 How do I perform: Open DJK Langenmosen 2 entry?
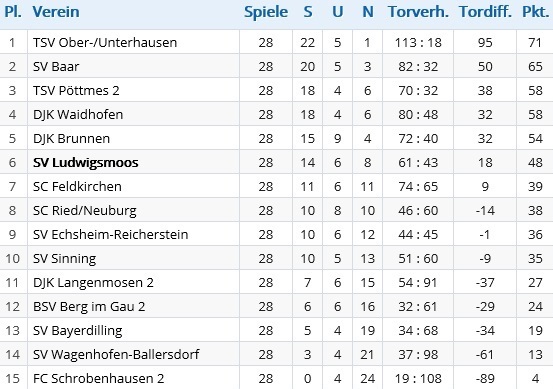93,282
